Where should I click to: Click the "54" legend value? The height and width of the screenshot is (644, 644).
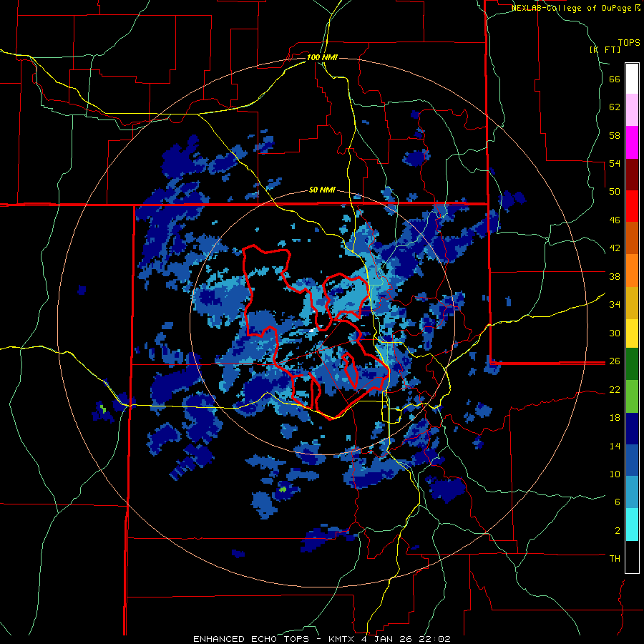coord(615,163)
